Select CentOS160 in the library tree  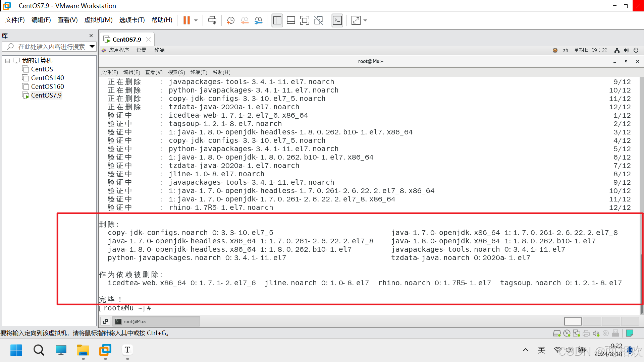click(x=47, y=86)
